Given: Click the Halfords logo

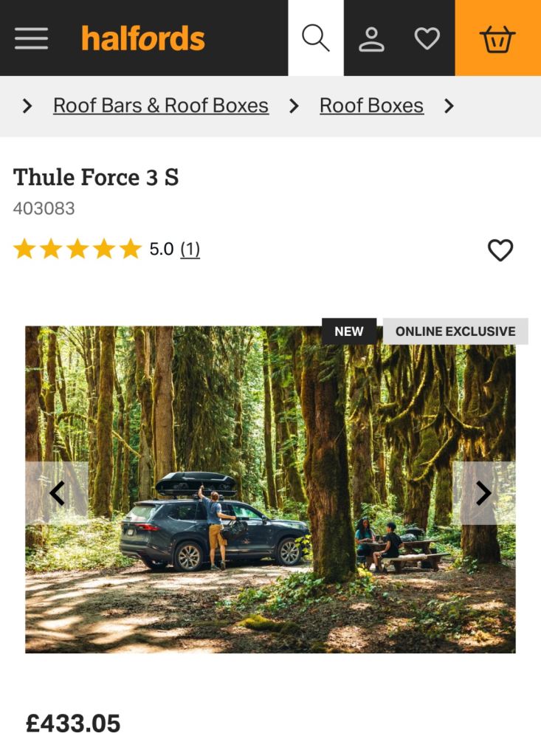Looking at the screenshot, I should click(143, 38).
